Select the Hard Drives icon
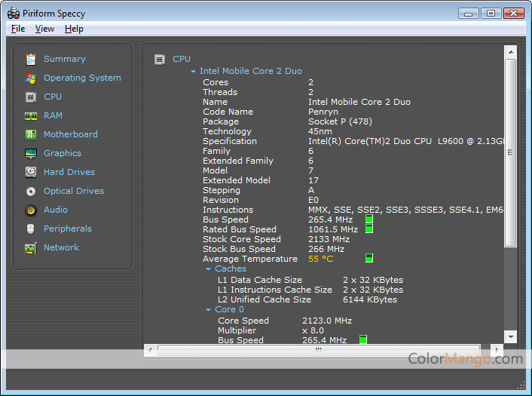The image size is (532, 396). pos(31,172)
